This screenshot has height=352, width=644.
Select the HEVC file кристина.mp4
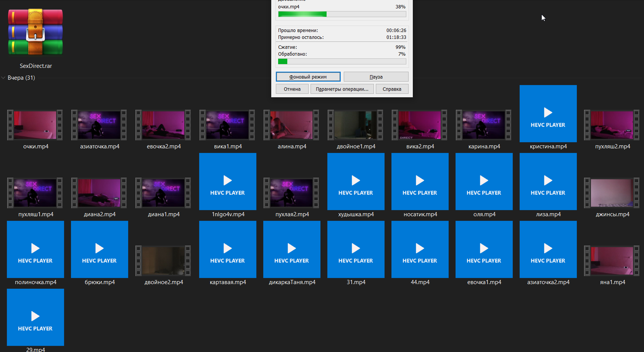click(548, 114)
